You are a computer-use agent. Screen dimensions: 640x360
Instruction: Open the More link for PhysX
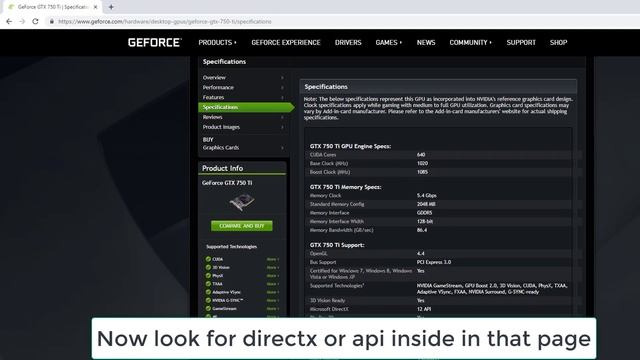[x=273, y=276]
